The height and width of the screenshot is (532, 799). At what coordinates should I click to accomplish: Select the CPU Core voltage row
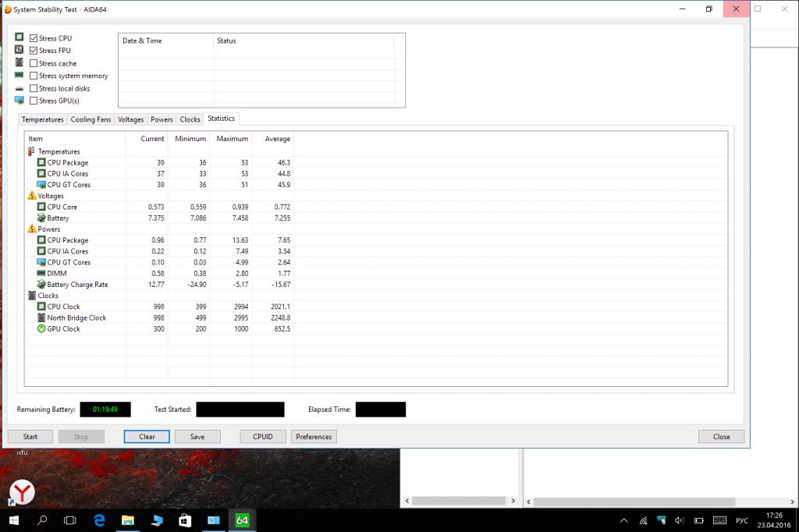159,207
